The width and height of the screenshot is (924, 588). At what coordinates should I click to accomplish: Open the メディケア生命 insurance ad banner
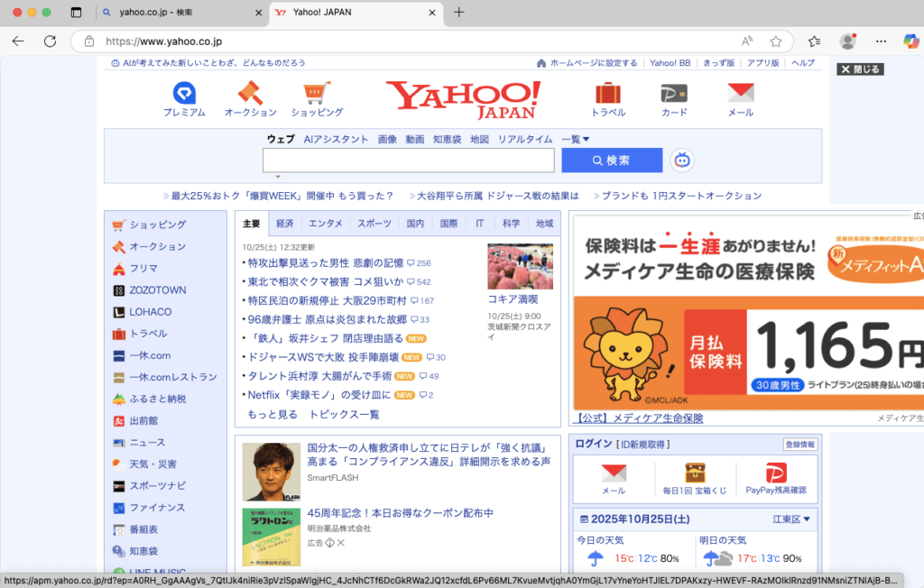pos(748,312)
